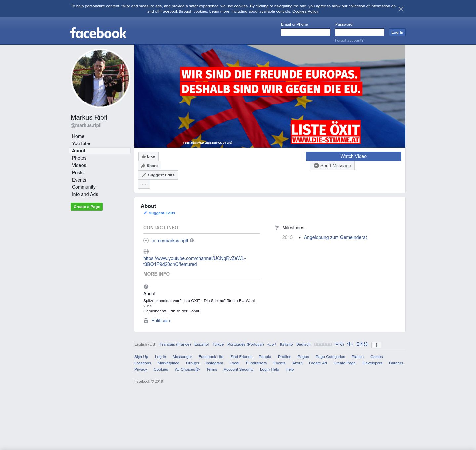Screen dimensions: 476x450
Task: Switch language to Español
Action: (201, 344)
